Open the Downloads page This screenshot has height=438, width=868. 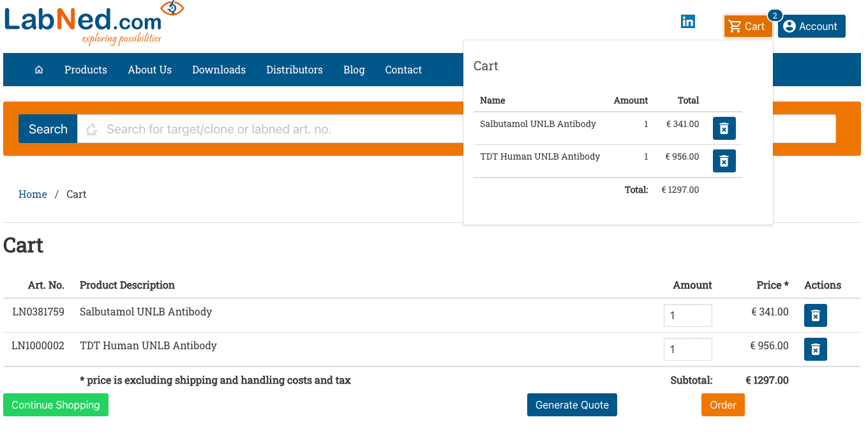click(x=219, y=70)
